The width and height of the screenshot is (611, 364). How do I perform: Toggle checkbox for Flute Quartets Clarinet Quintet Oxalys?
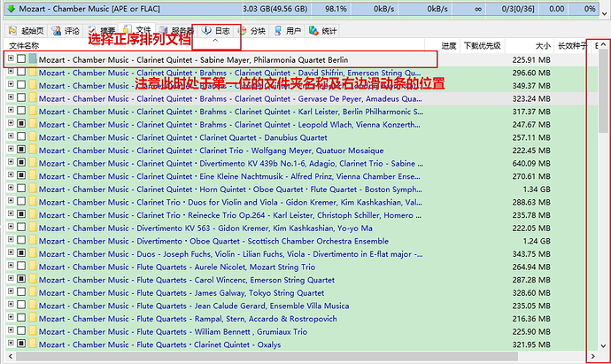(21, 344)
